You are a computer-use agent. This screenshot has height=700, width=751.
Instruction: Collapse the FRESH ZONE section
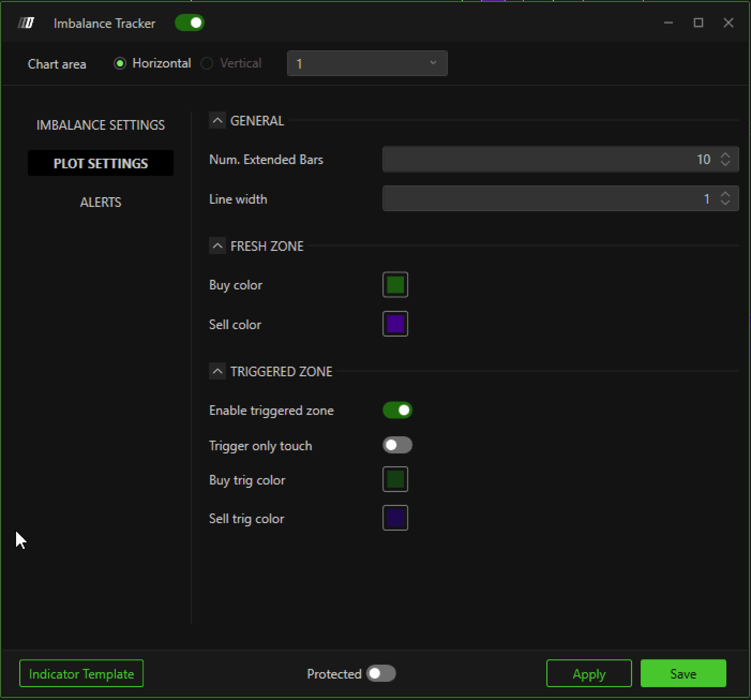(217, 246)
